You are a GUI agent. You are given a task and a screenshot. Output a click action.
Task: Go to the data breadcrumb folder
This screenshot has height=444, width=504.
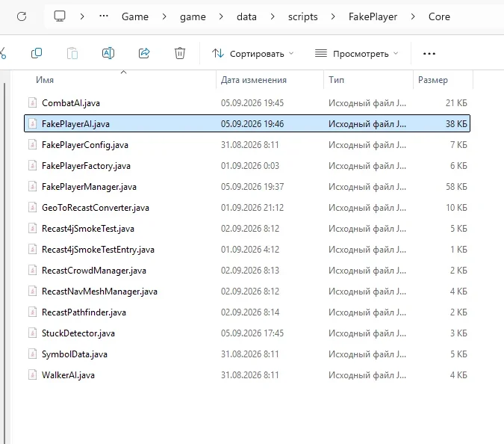tap(246, 16)
